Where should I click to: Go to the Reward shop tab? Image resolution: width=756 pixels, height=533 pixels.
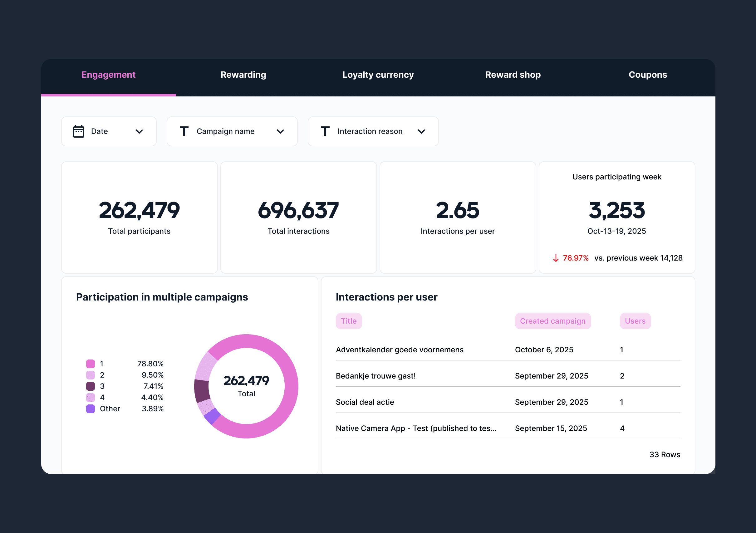click(x=513, y=75)
